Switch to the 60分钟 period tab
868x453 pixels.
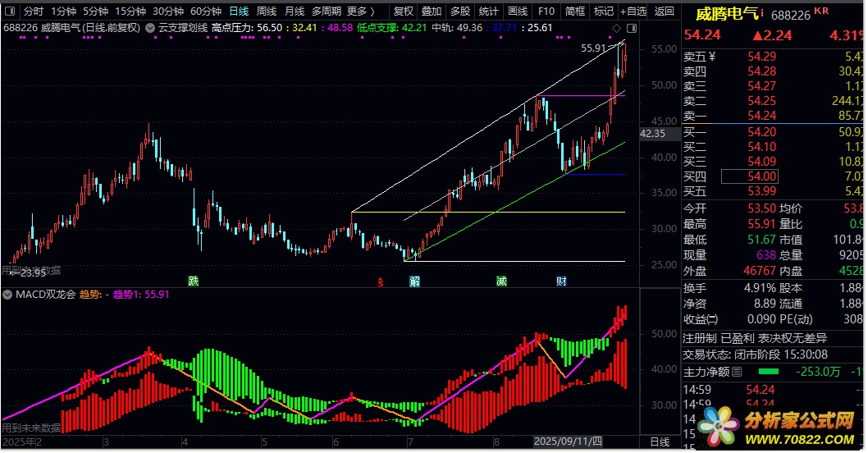[205, 11]
